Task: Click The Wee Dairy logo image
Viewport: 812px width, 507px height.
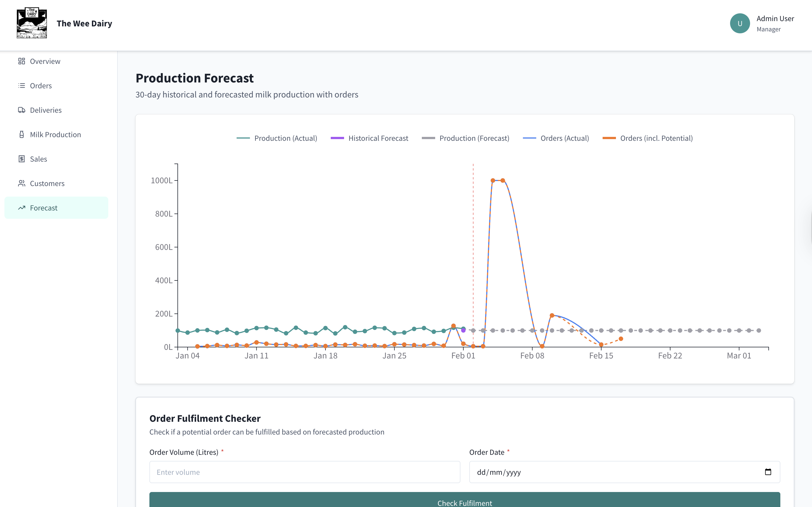Action: pyautogui.click(x=32, y=23)
